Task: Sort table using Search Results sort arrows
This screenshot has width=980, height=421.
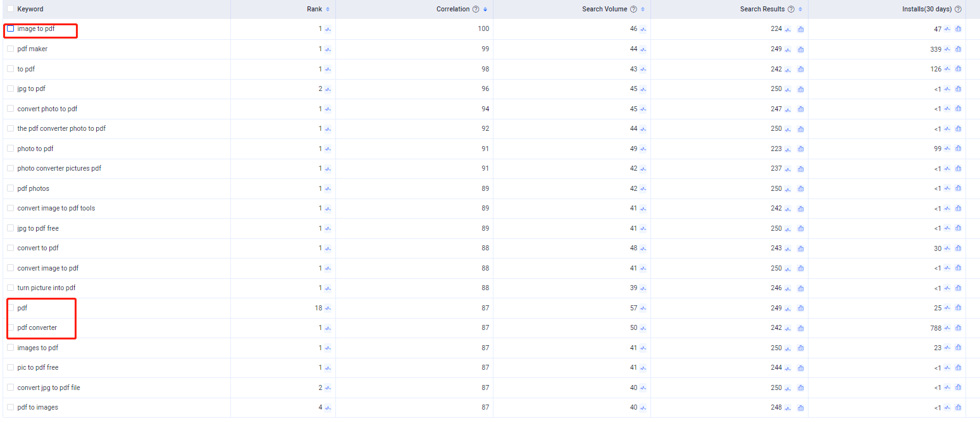Action: coord(800,9)
